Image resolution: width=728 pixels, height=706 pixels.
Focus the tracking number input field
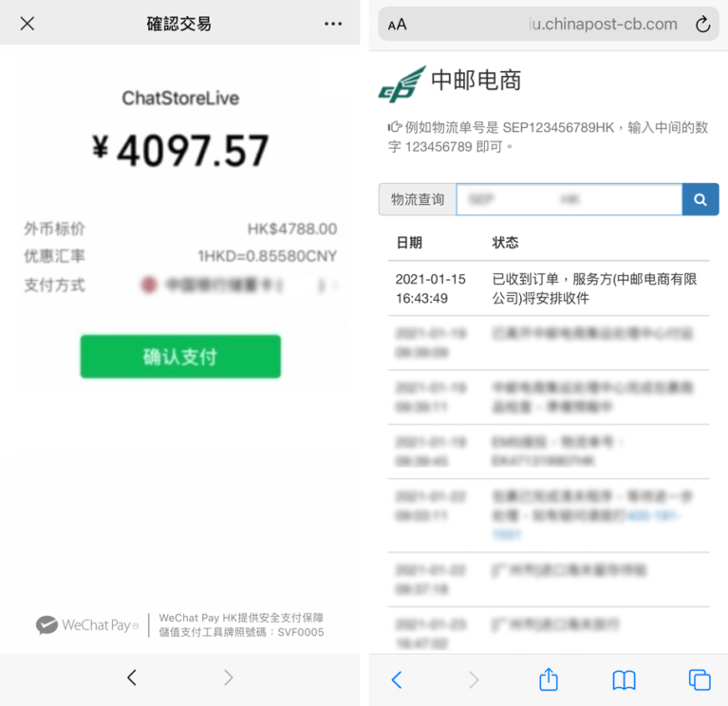point(569,199)
